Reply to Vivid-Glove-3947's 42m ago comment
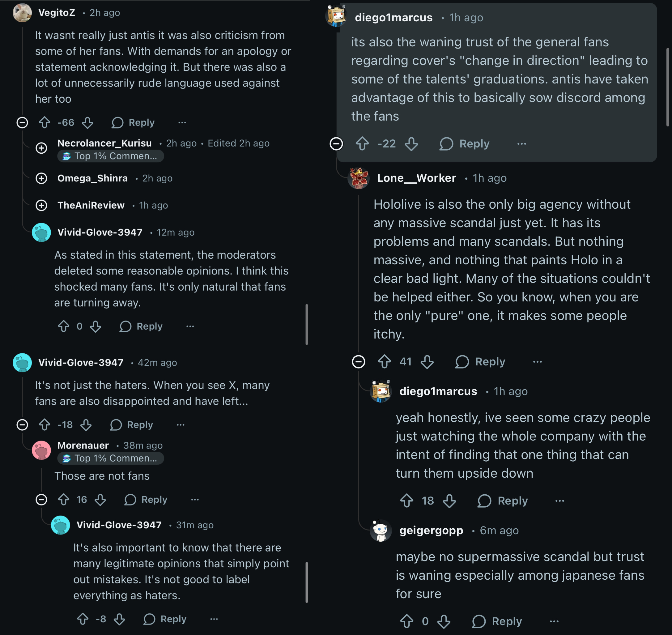This screenshot has height=635, width=672. click(132, 425)
